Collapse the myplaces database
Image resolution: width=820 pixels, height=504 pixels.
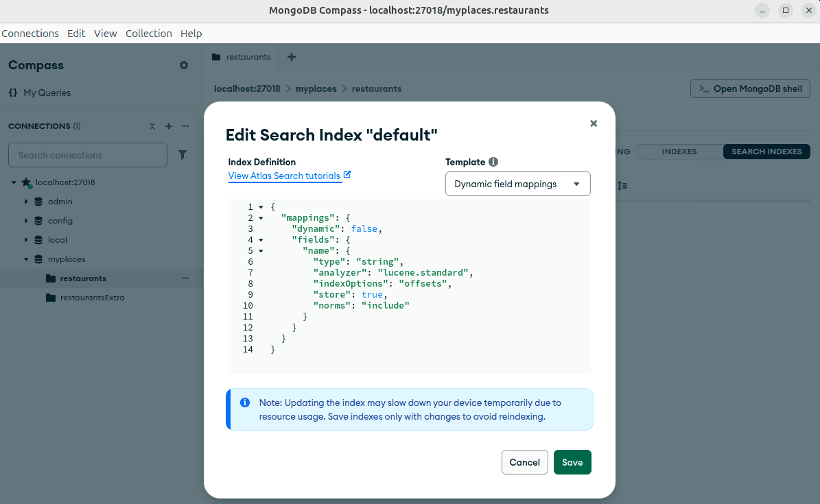click(26, 259)
